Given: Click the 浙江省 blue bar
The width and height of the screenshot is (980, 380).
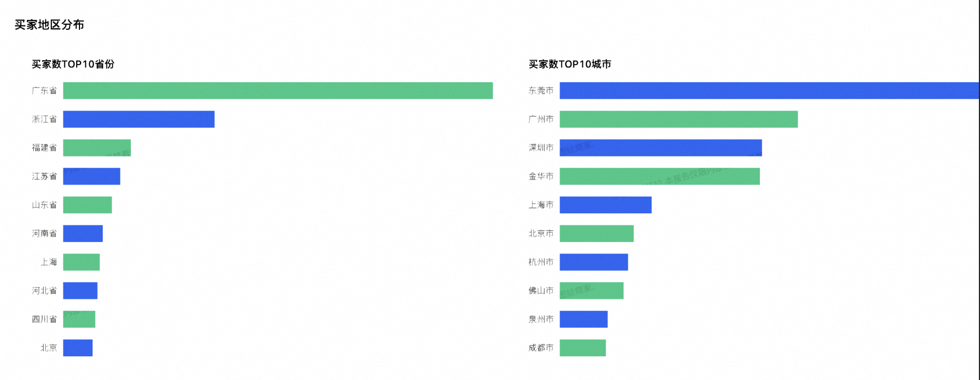Looking at the screenshot, I should 139,119.
